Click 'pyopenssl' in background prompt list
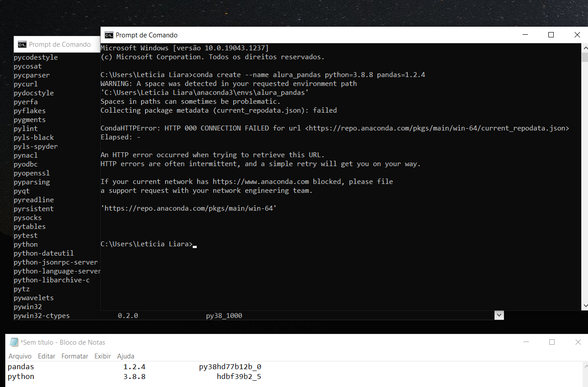Image resolution: width=588 pixels, height=387 pixels. (32, 173)
